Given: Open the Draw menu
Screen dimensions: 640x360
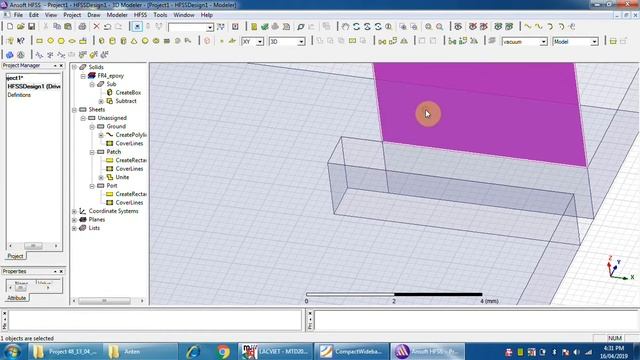Looking at the screenshot, I should pos(93,15).
